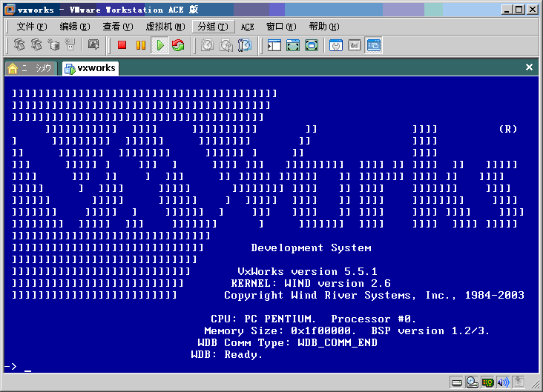Maximize the VMware Workstation window
The image size is (543, 392).
[519, 10]
